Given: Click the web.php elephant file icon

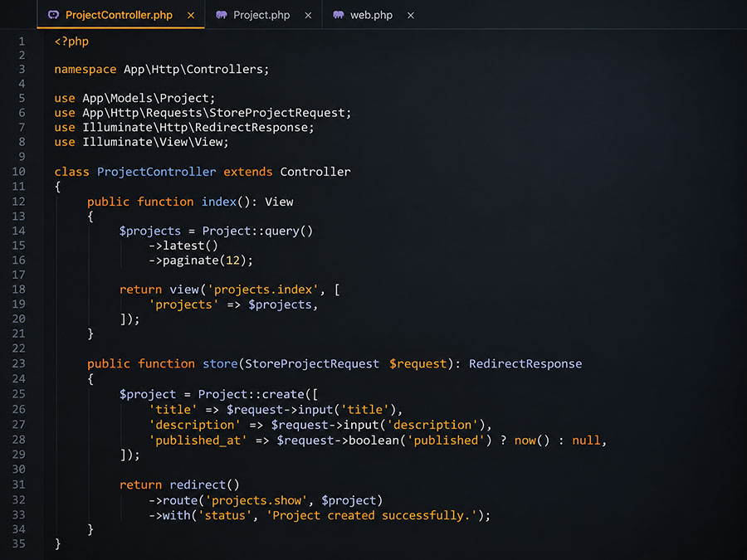Looking at the screenshot, I should click(339, 15).
